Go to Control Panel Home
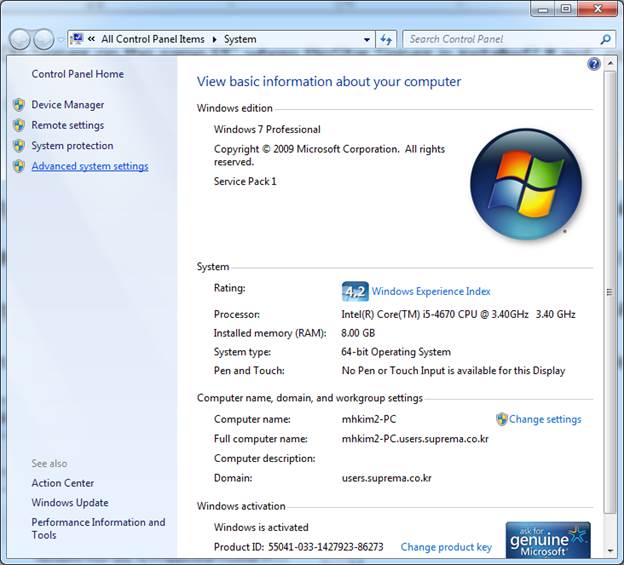The image size is (624, 565). (x=77, y=74)
